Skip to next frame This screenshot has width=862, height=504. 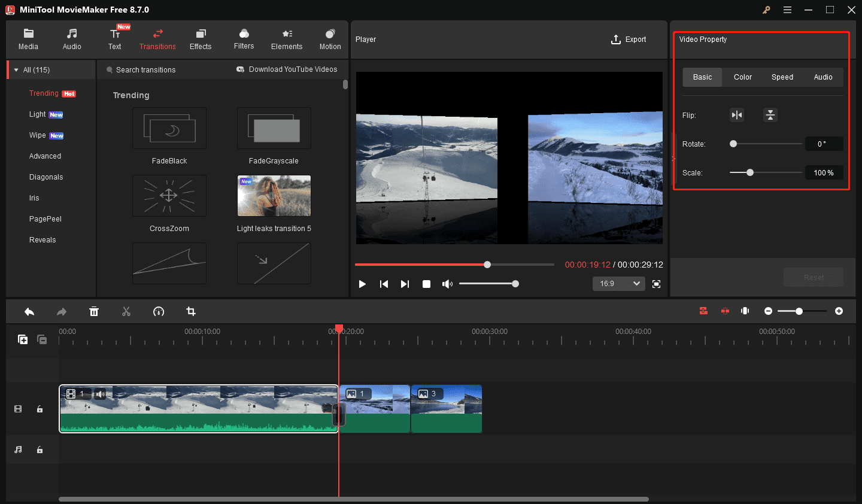pyautogui.click(x=405, y=284)
